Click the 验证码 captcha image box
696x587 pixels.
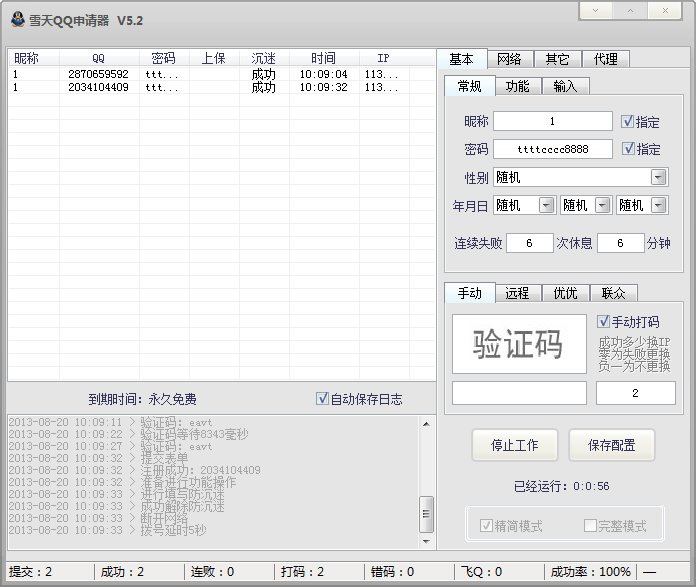(519, 344)
